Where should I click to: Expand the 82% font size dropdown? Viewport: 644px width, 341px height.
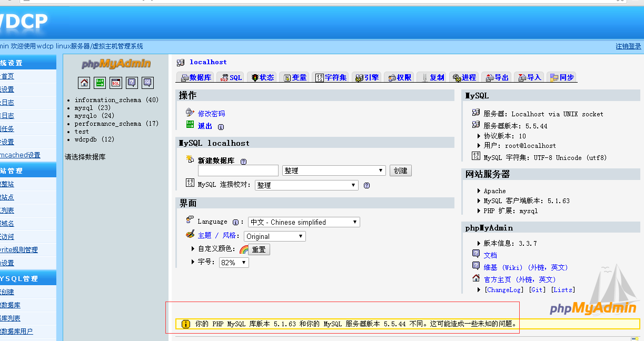(233, 263)
